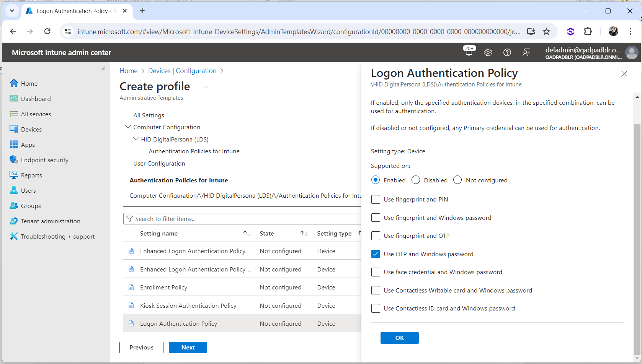Open Chrome three-dot menu
The image size is (642, 364).
(x=631, y=31)
